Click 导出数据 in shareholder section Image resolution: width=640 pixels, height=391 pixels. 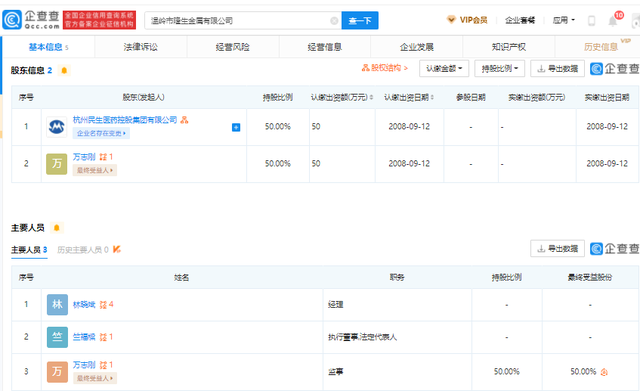[557, 69]
